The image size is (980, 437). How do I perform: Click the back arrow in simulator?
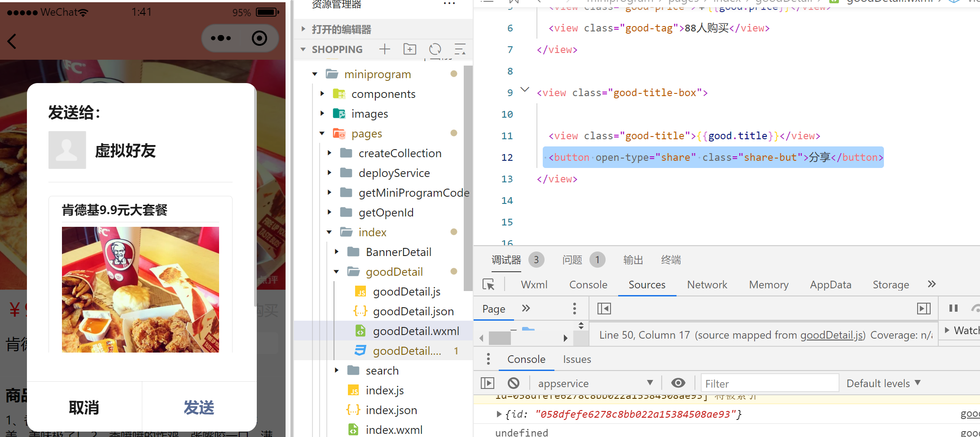[12, 41]
